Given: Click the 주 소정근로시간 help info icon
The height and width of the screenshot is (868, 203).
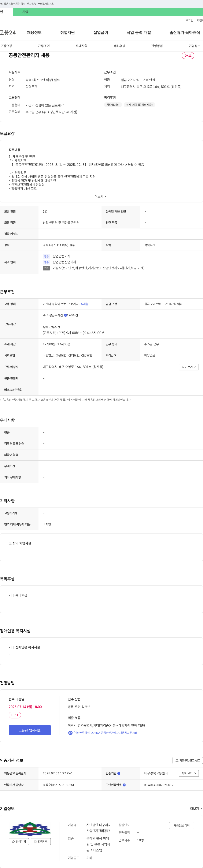Looking at the screenshot, I should (65, 315).
